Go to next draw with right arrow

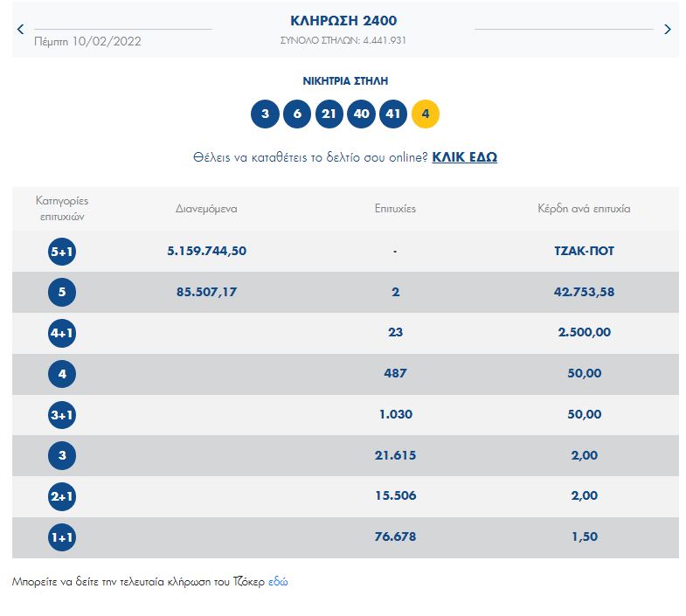click(x=668, y=30)
